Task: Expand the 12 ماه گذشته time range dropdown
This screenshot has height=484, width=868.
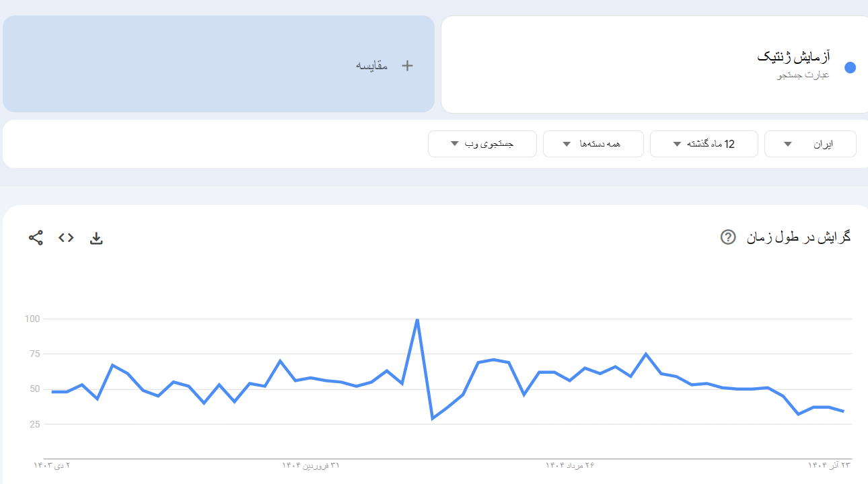Action: pyautogui.click(x=704, y=144)
